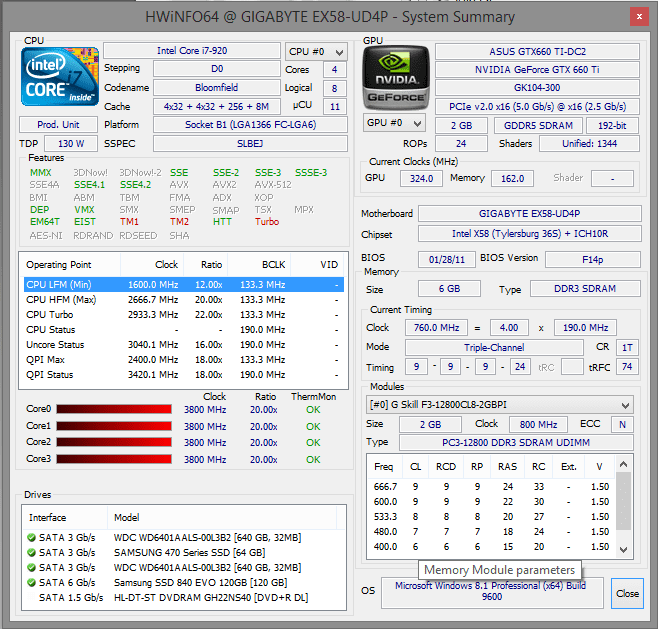
Task: Click the NVIDIA GeForce logo
Action: 396,78
